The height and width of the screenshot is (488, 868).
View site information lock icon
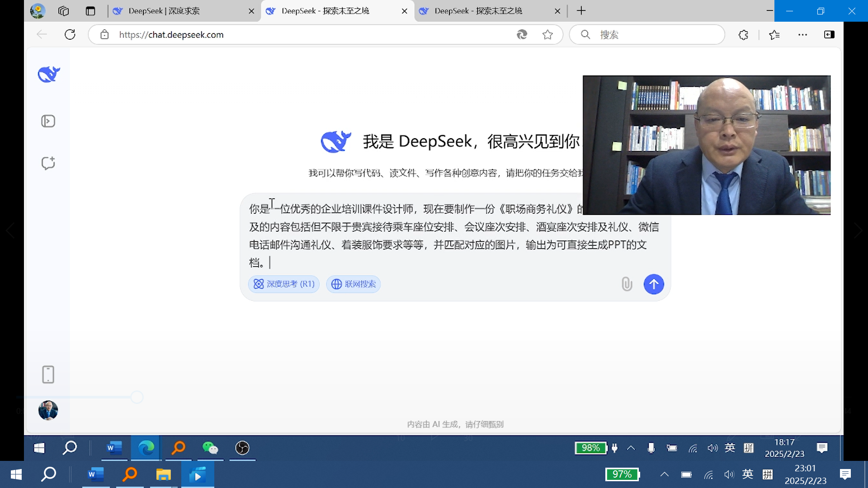point(104,35)
